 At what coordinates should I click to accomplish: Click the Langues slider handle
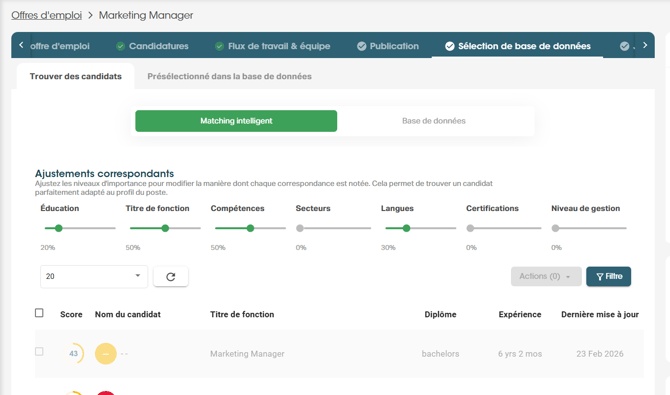click(x=406, y=228)
